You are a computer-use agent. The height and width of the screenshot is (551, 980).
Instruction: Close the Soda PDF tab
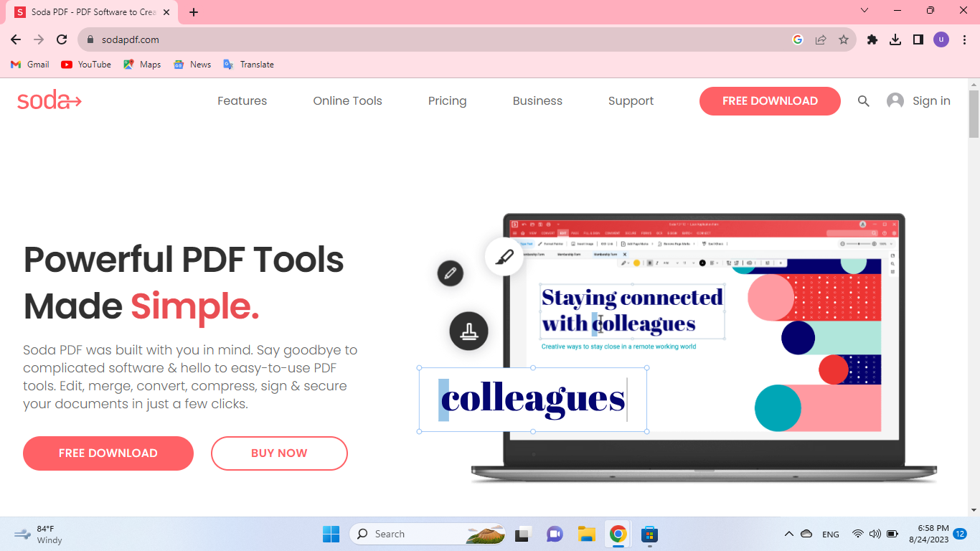click(x=166, y=12)
